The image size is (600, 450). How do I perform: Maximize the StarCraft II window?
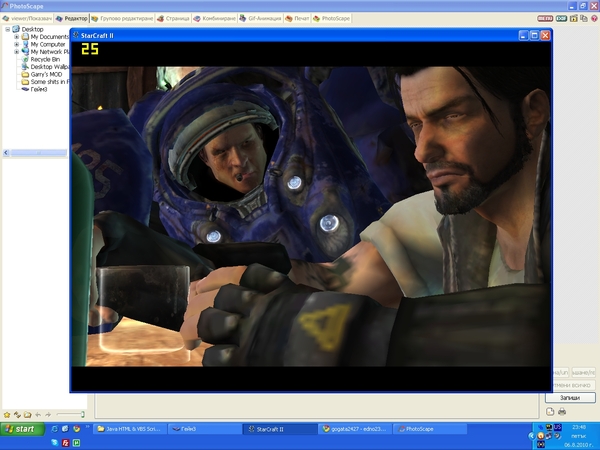click(x=535, y=36)
